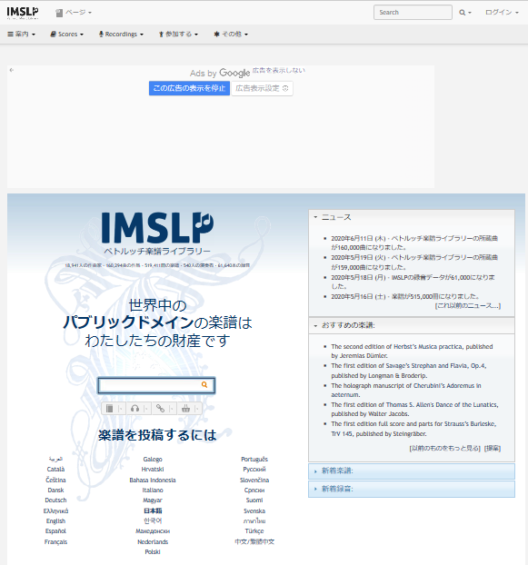Click the central search box
Image resolution: width=528 pixels, height=565 pixels.
click(x=156, y=385)
